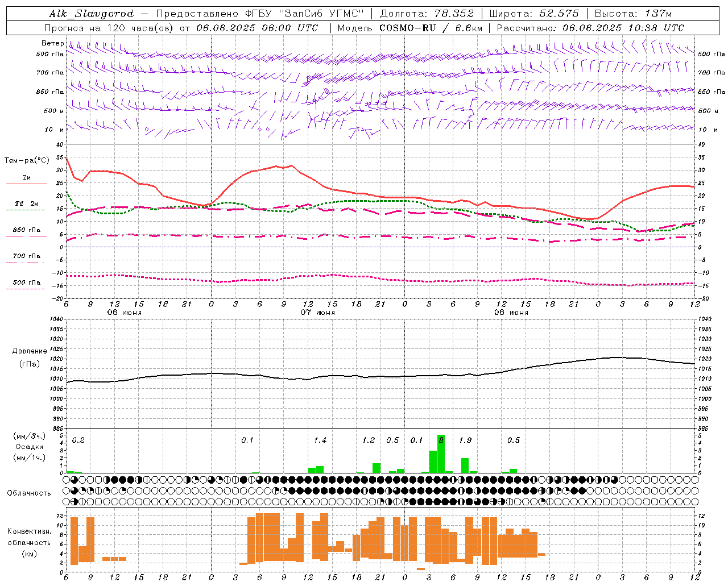Click the 'Конвективн.' convective cloud label

point(30,531)
